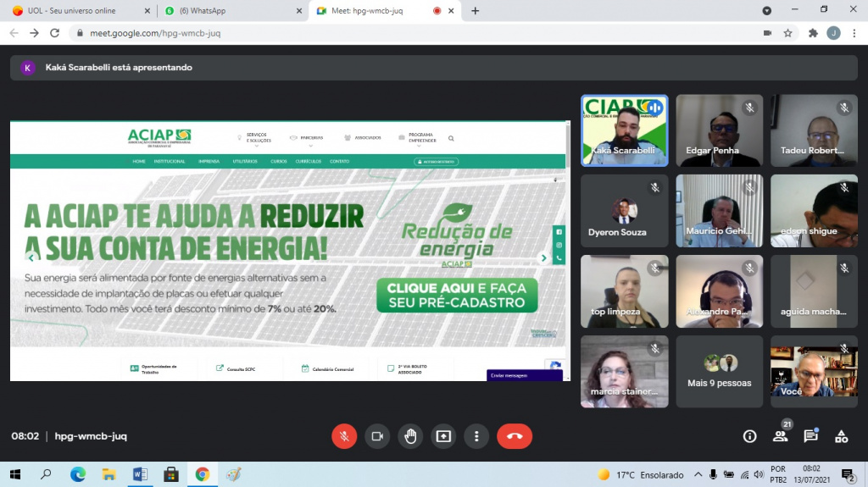The width and height of the screenshot is (868, 487).
Task: Click presenter banner Kaká Scarabelli está apresentando
Action: 433,68
